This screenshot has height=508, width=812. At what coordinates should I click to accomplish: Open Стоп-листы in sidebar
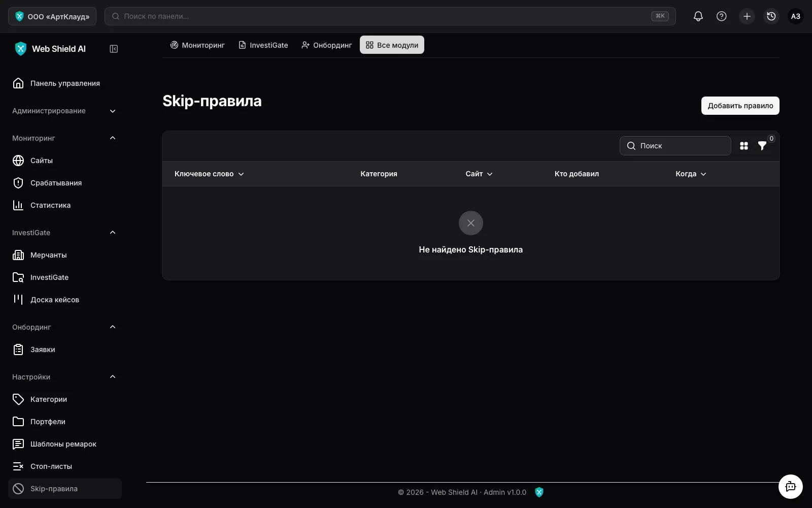pyautogui.click(x=65, y=466)
